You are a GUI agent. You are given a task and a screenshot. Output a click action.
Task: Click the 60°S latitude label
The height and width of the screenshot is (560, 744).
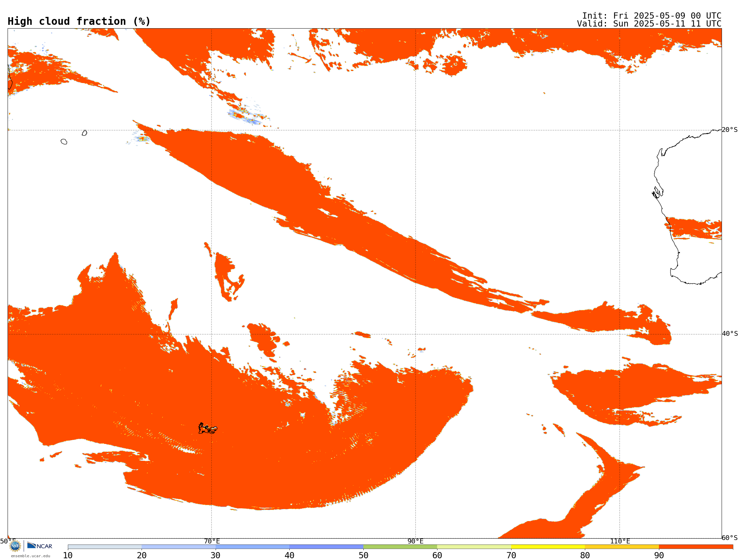[x=730, y=538]
